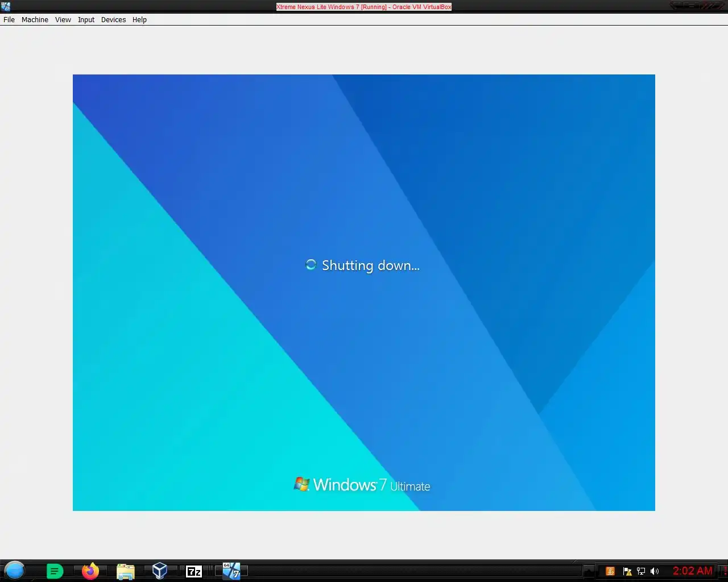Open the Input menu

coord(86,19)
